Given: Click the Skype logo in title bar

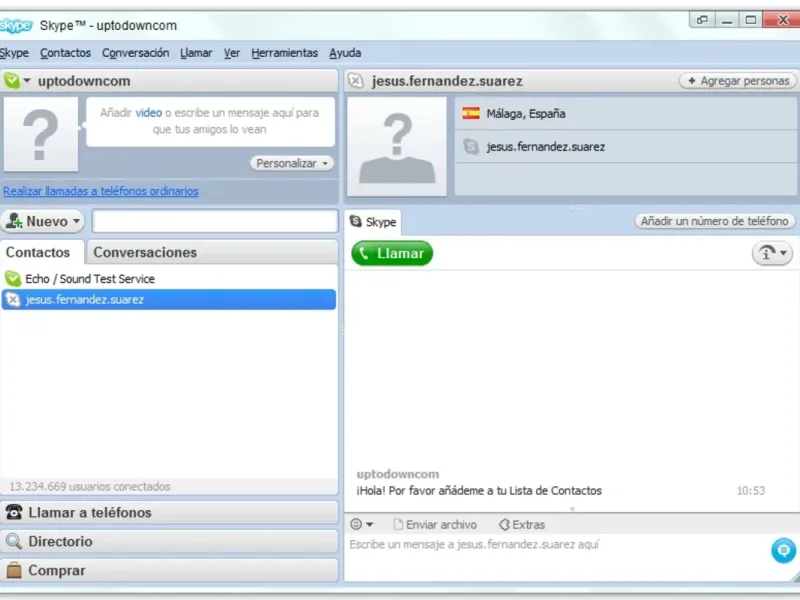Looking at the screenshot, I should pyautogui.click(x=16, y=26).
